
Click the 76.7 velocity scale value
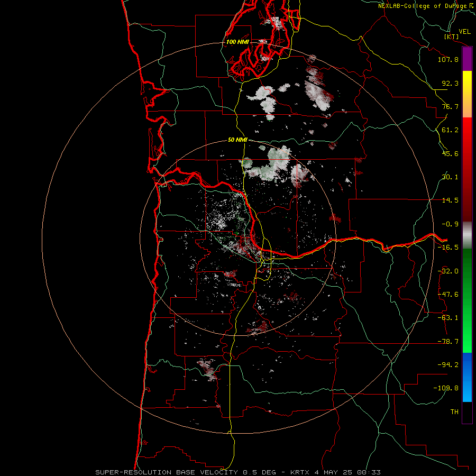(x=450, y=106)
